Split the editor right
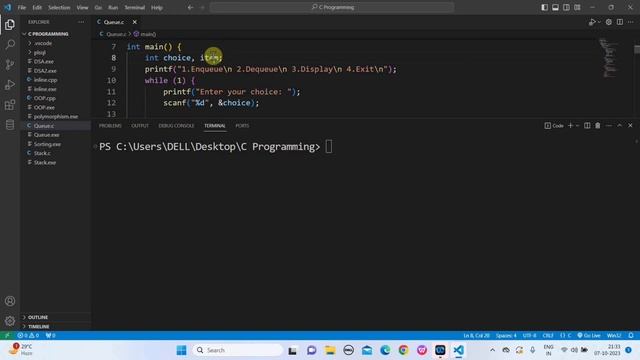 620,22
